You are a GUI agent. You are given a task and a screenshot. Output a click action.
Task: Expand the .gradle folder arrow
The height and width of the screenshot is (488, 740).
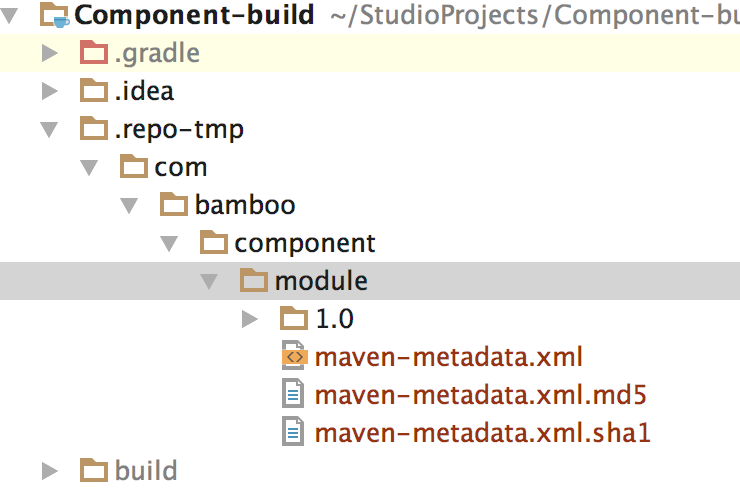pyautogui.click(x=49, y=53)
